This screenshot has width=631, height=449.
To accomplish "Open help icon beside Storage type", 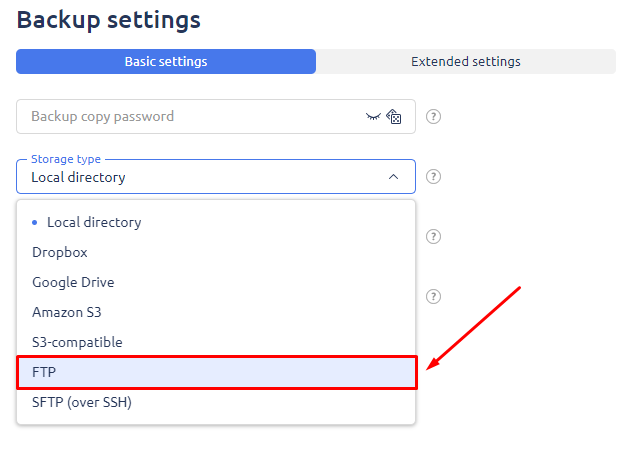I will pyautogui.click(x=433, y=177).
